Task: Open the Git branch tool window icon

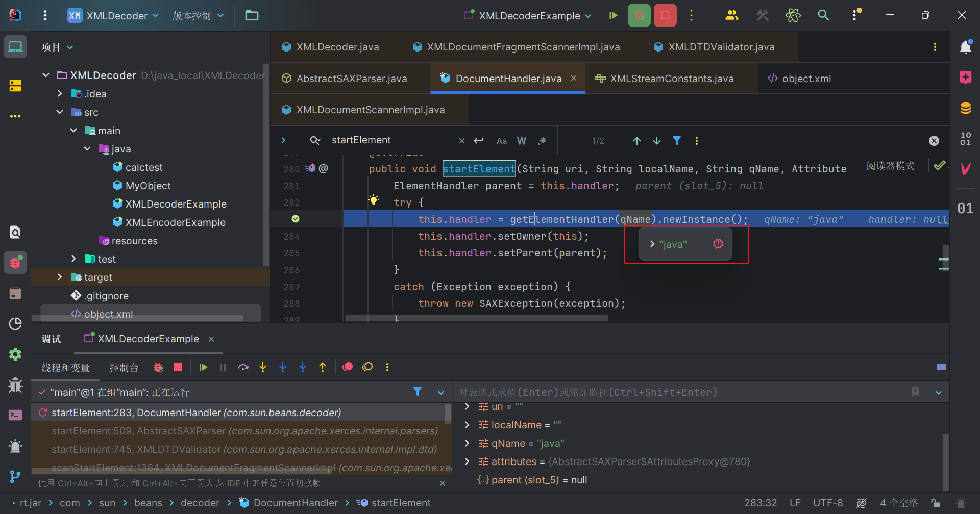Action: pos(15,477)
